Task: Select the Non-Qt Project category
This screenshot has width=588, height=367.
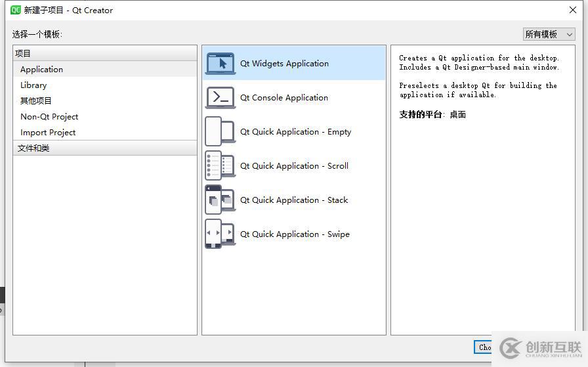Action: point(49,117)
